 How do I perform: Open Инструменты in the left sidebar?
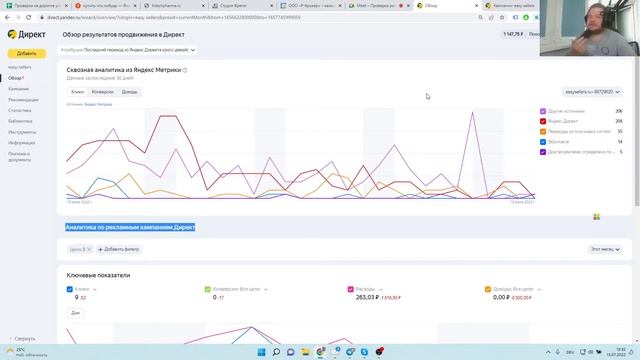point(22,132)
